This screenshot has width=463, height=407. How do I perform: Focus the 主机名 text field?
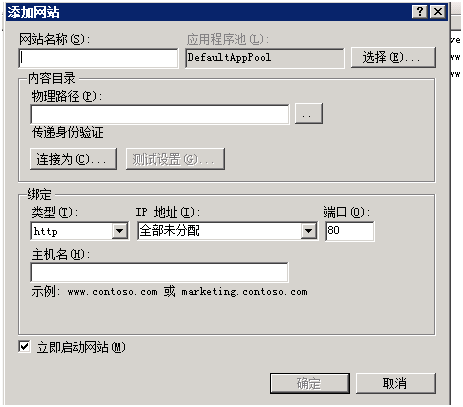pyautogui.click(x=159, y=272)
